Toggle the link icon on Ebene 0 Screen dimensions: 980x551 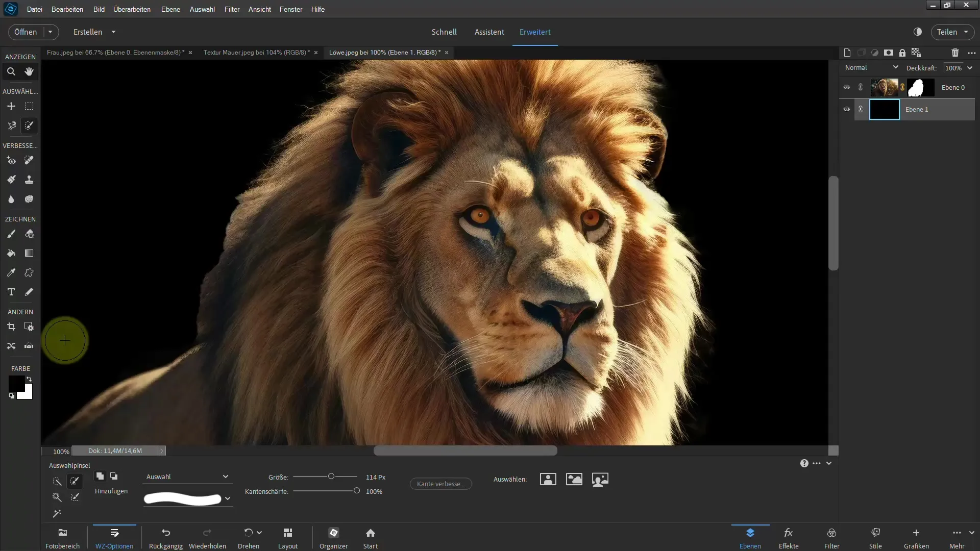pos(861,87)
